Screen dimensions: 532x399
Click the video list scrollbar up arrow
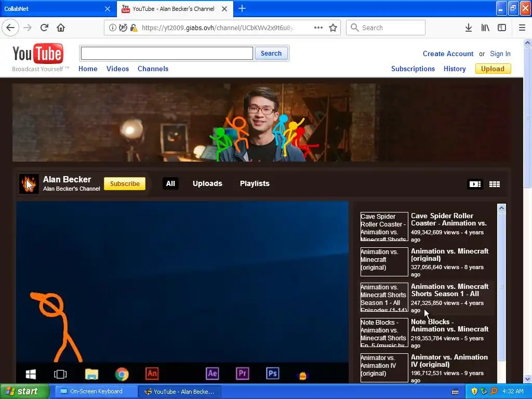501,208
